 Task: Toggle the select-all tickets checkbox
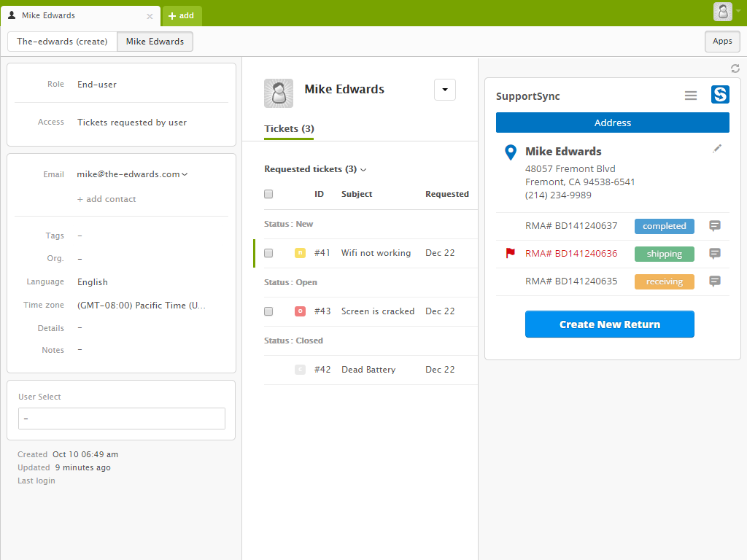pyautogui.click(x=268, y=194)
